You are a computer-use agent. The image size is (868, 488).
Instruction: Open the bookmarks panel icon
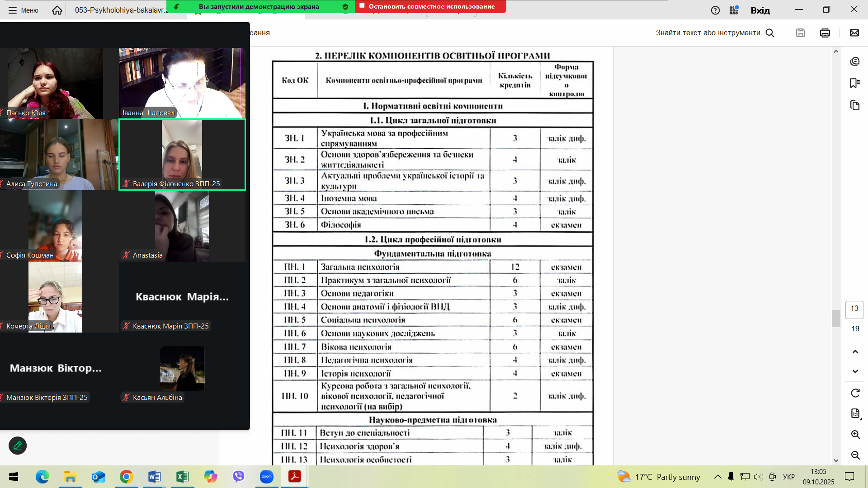point(854,83)
